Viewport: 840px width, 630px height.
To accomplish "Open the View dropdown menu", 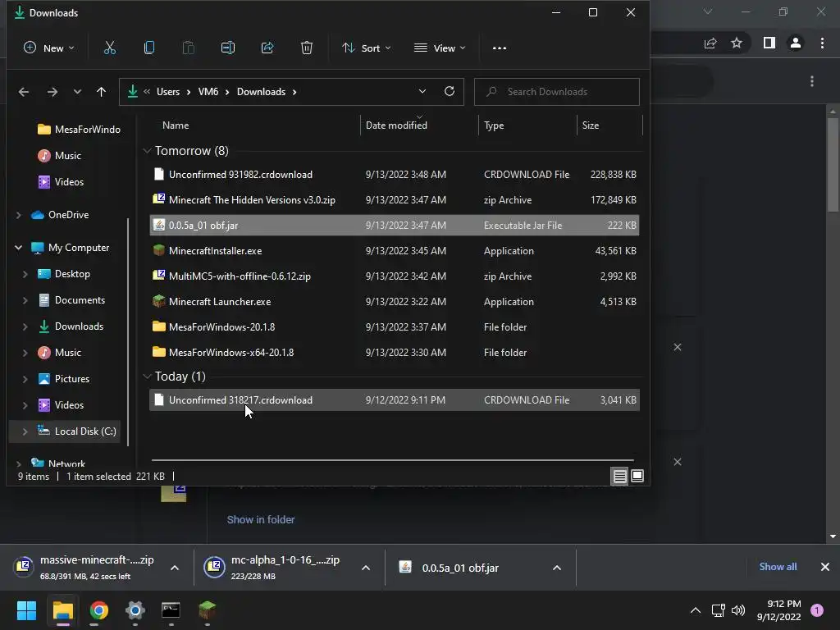I will [440, 48].
